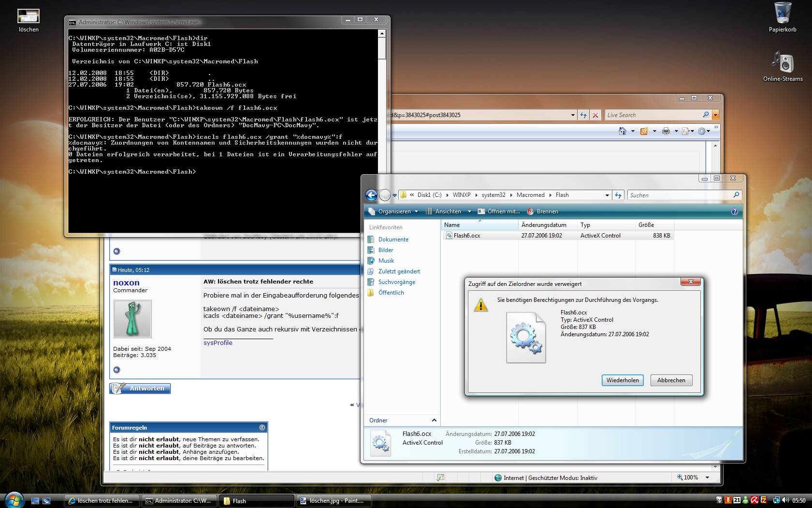Select the löschen desktop icon

(29, 20)
